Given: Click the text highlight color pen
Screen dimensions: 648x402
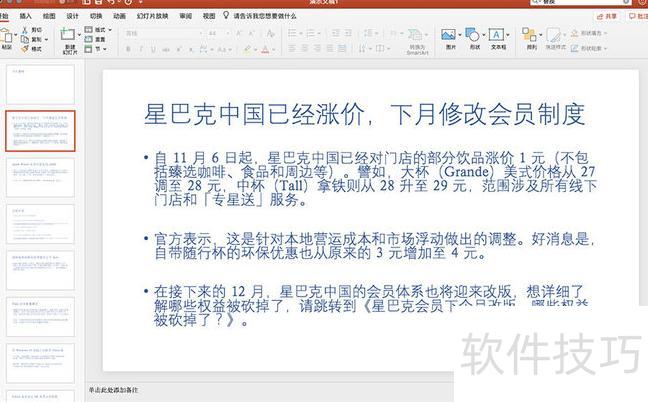Looking at the screenshot, I should click(247, 49).
